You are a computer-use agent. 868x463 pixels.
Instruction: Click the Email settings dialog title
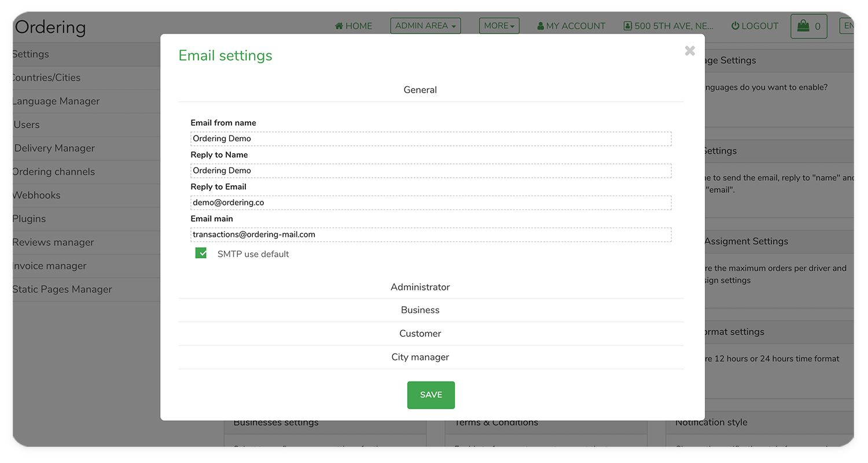pos(225,56)
